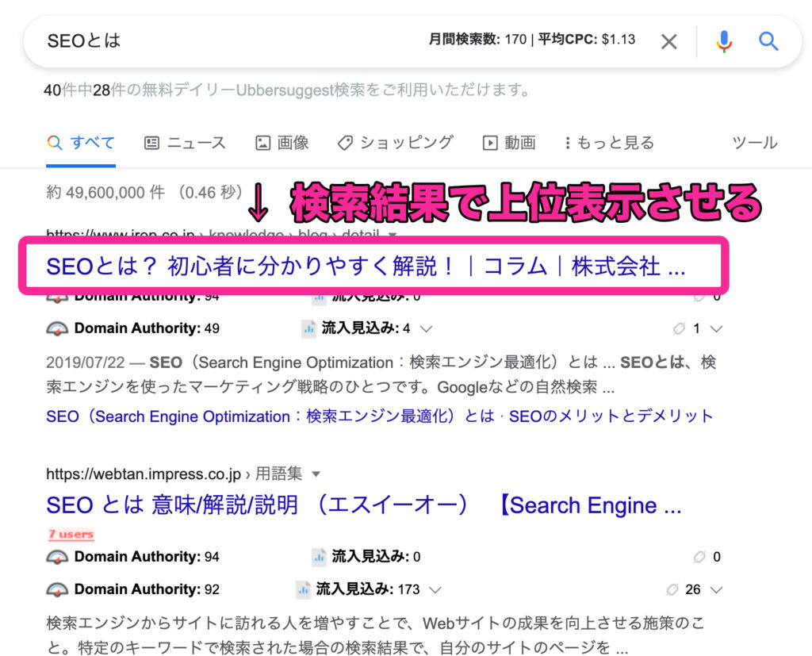Viewport: 812px width, 656px height.
Task: Click the gauge icon for Domain Authority: 92
Action: tap(57, 589)
